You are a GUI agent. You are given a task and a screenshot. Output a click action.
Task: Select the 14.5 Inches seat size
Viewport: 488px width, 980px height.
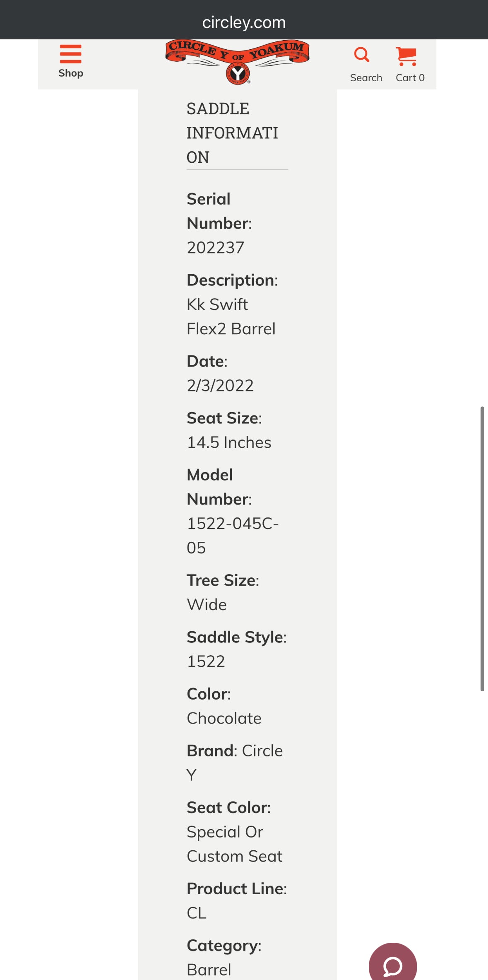pyautogui.click(x=229, y=443)
